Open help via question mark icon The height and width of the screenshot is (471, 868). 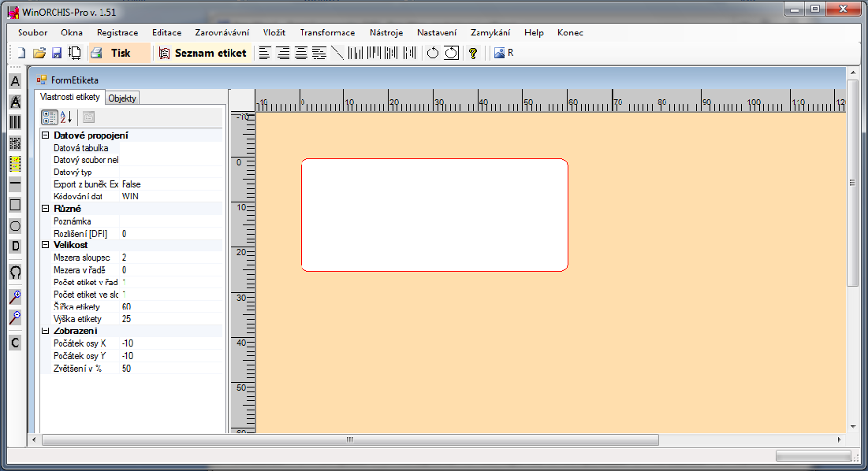(473, 53)
